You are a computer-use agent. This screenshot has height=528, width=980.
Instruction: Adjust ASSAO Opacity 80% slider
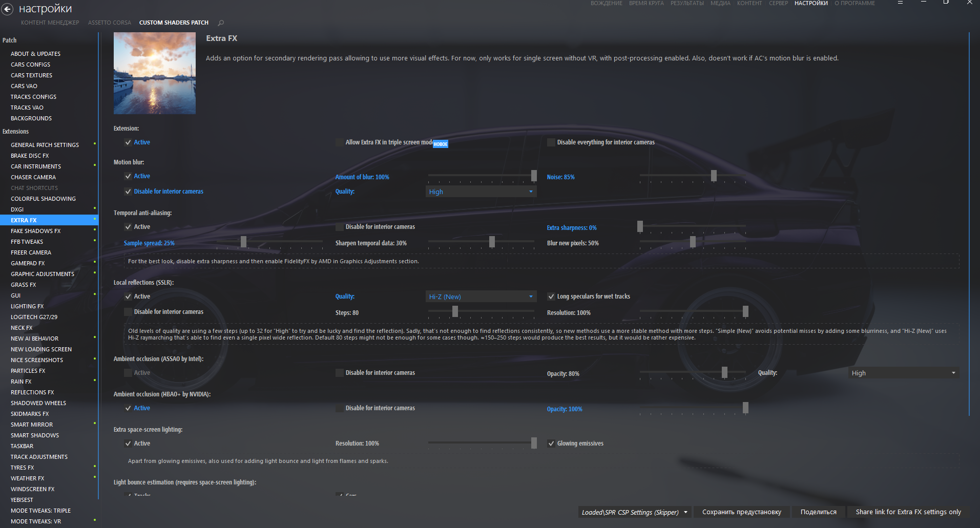tap(693, 372)
